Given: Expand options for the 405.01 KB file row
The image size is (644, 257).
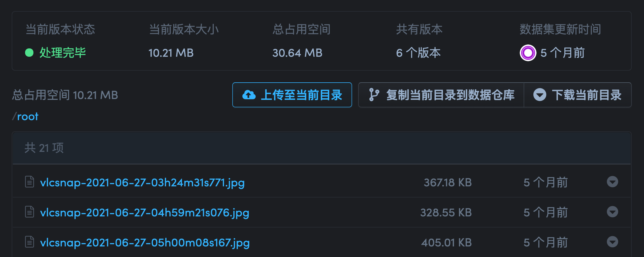Looking at the screenshot, I should pyautogui.click(x=612, y=242).
